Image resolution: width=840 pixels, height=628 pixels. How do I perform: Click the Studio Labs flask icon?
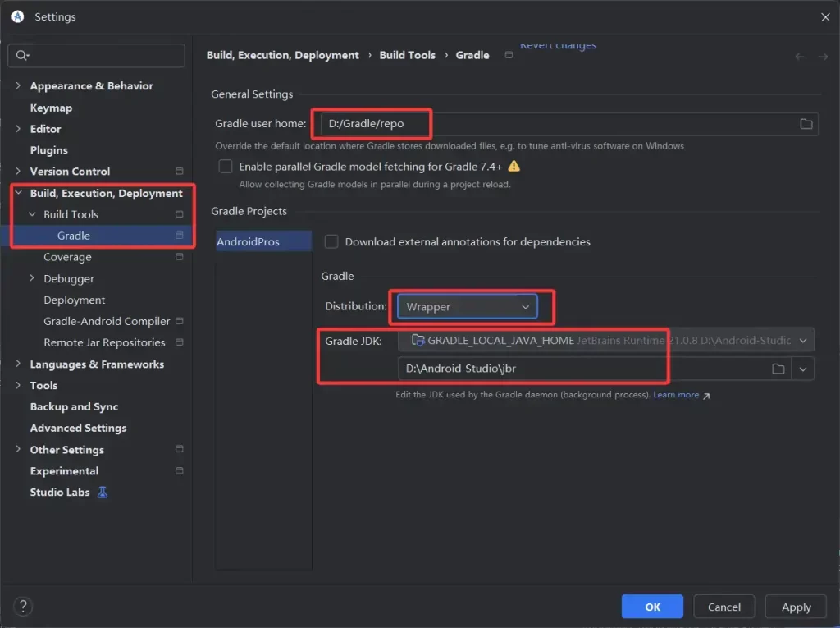pos(103,493)
